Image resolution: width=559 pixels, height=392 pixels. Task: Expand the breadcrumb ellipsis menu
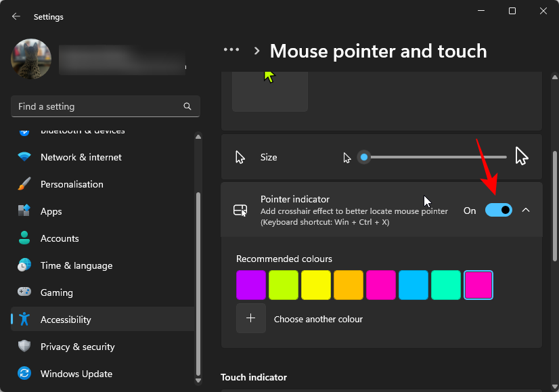click(x=231, y=49)
